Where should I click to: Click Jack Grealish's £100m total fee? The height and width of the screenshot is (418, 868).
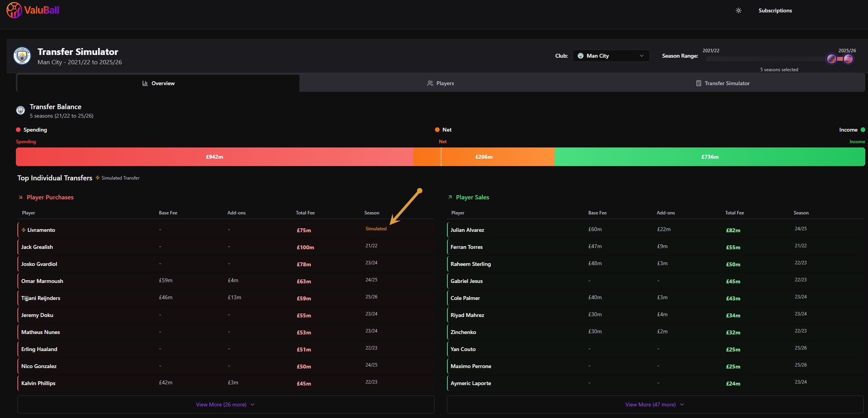[x=305, y=247]
